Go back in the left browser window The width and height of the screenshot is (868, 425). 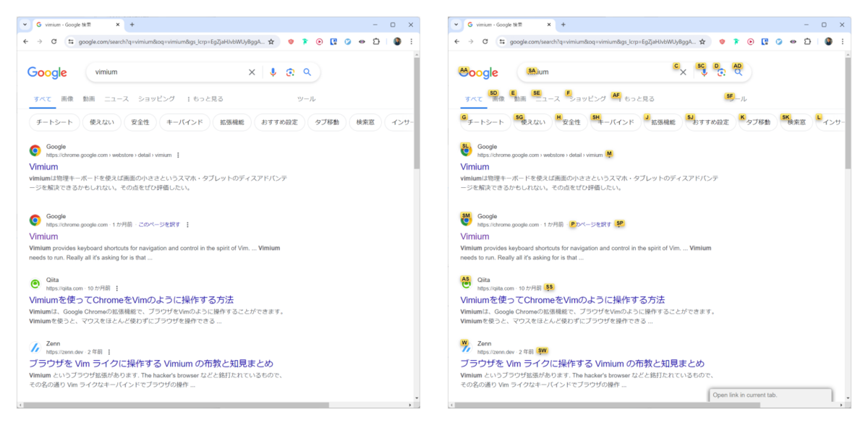26,42
